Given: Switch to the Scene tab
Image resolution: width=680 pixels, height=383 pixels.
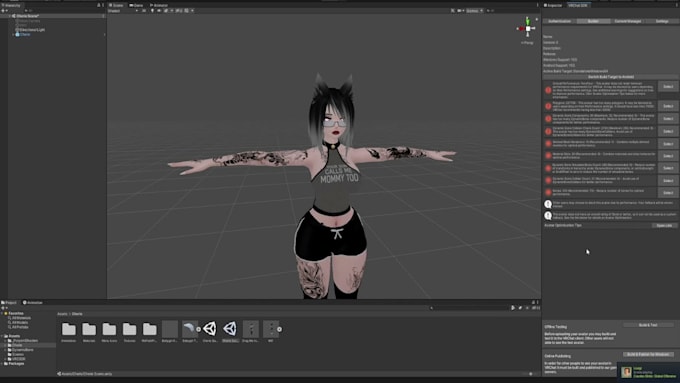Looking at the screenshot, I should [117, 5].
